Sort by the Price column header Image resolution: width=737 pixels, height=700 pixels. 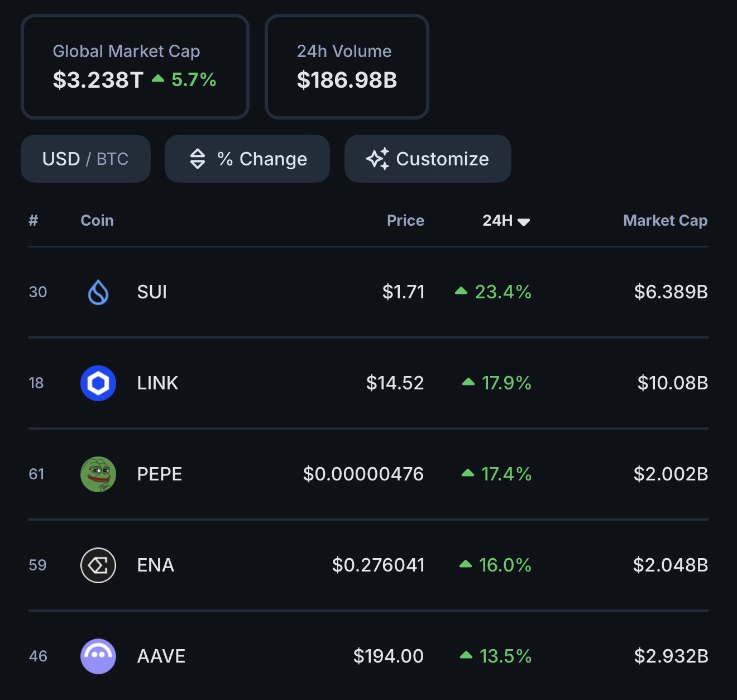click(405, 221)
